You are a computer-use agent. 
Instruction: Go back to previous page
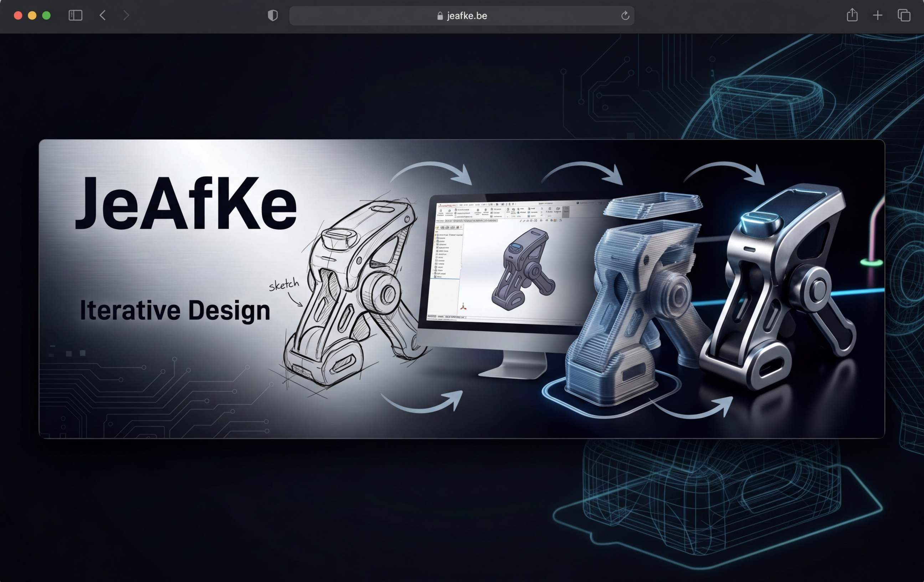(102, 15)
